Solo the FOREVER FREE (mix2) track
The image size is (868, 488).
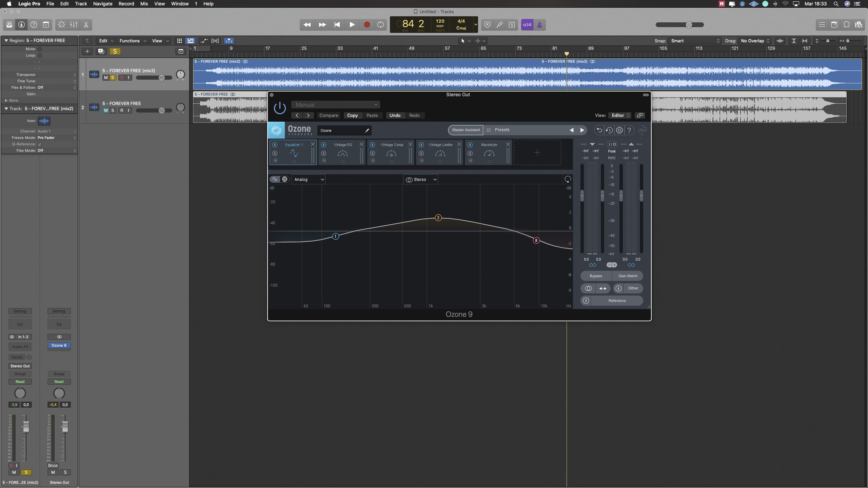(x=113, y=78)
